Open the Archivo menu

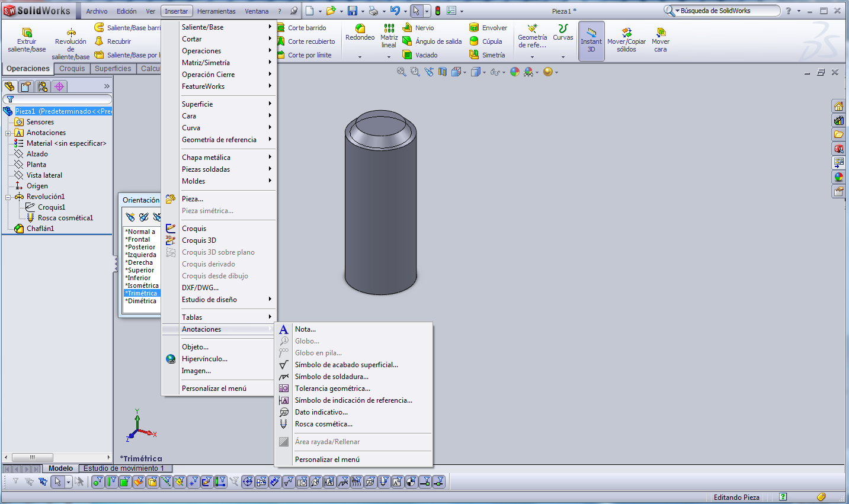[x=97, y=11]
